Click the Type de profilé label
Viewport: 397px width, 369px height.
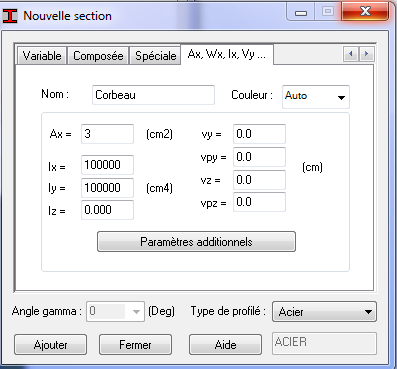[228, 311]
